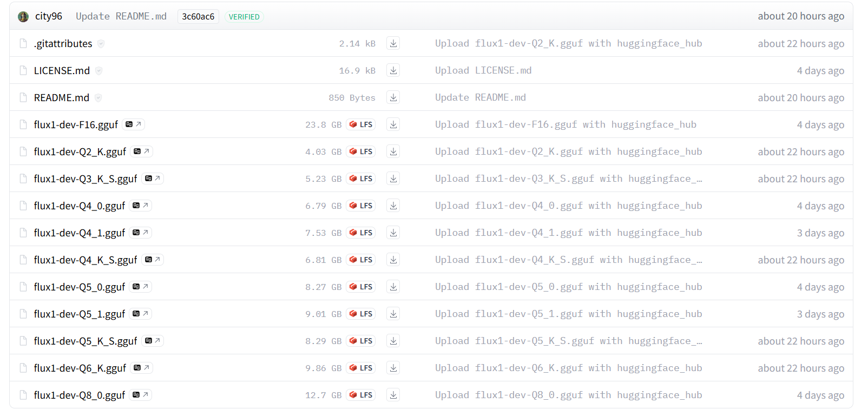
Task: Download flux1-dev-Q5_0.gguf file
Action: [x=393, y=287]
